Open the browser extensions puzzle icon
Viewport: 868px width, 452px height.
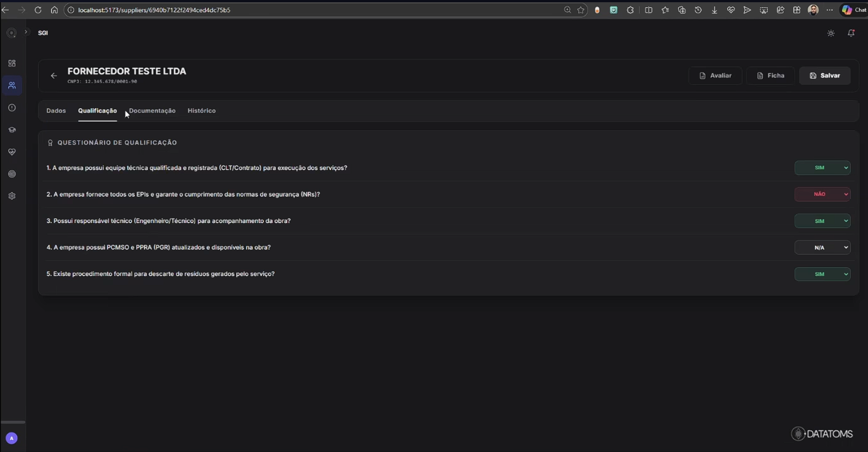coord(630,10)
